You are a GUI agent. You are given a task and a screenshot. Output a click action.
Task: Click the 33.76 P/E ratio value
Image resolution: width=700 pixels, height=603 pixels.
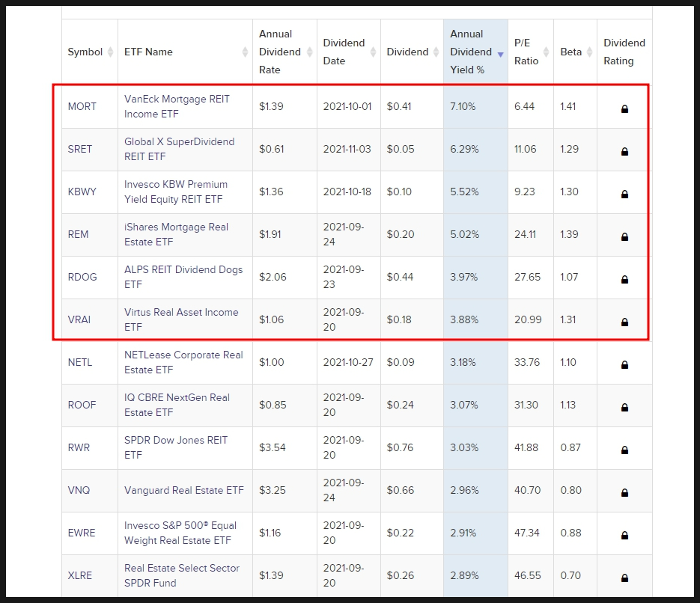(x=527, y=362)
